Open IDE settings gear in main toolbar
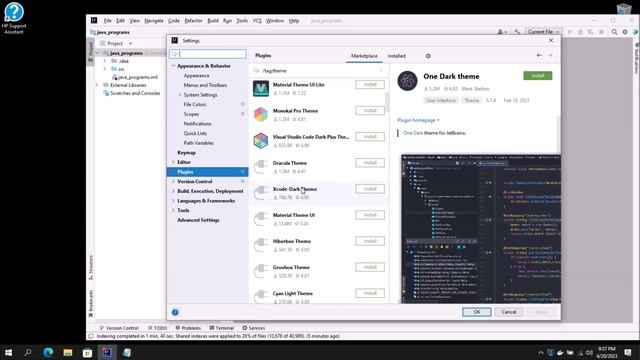The image size is (640, 360). point(625,32)
